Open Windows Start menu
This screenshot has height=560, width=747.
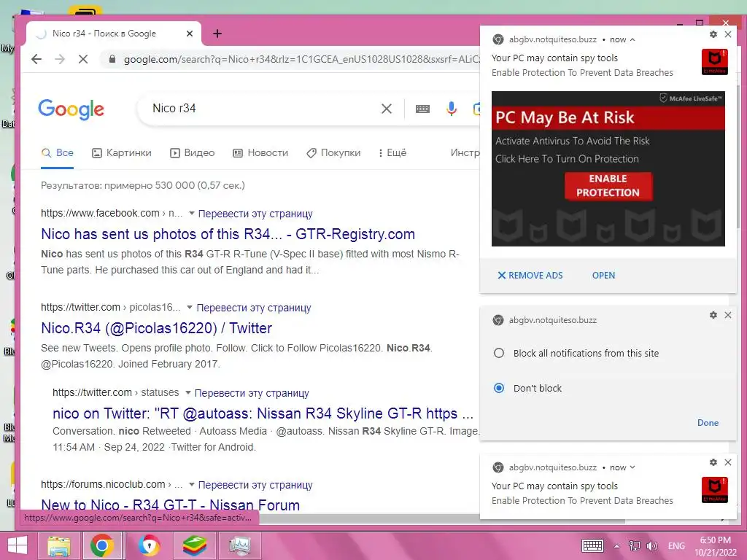click(x=18, y=545)
